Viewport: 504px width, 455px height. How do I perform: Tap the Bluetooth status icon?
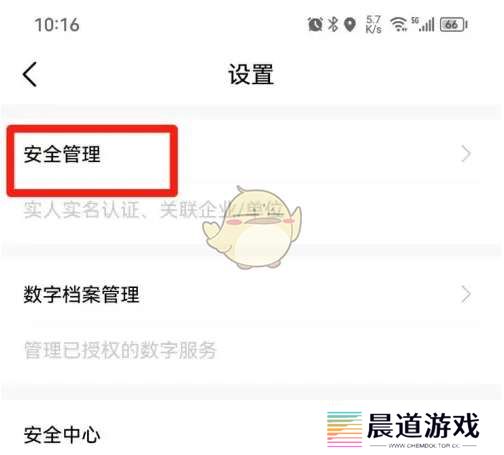tap(333, 24)
